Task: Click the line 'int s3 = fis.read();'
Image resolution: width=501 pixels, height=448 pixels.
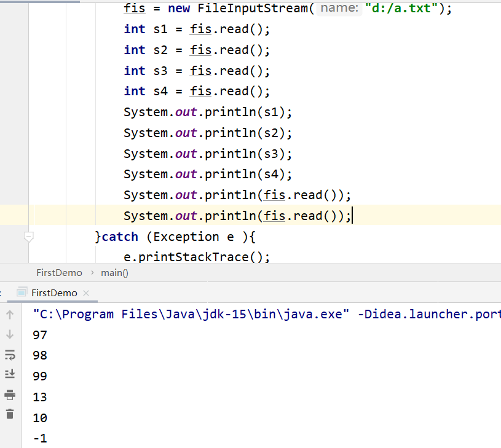Action: click(x=197, y=71)
